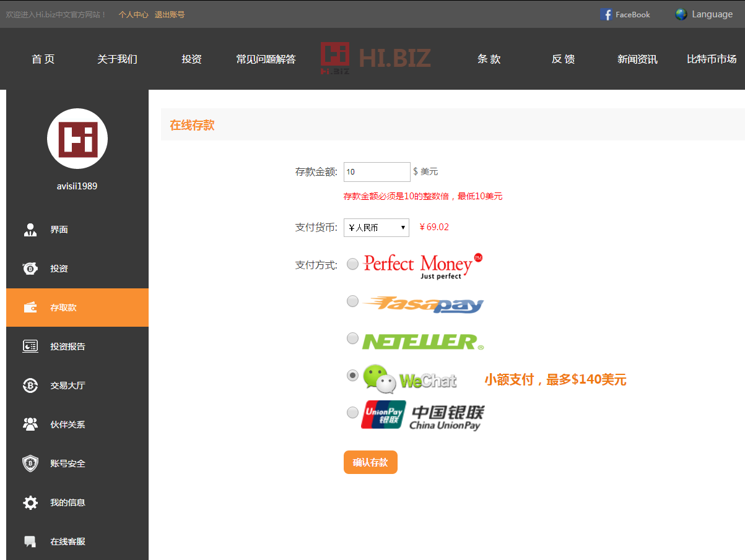
Task: Open 关于我们 in main navigation
Action: coord(117,59)
